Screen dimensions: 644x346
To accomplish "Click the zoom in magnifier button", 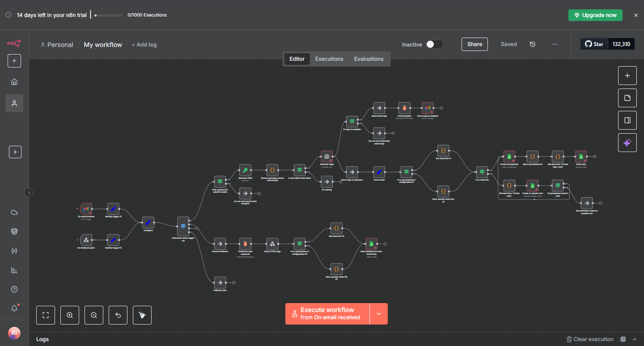I will (x=70, y=315).
